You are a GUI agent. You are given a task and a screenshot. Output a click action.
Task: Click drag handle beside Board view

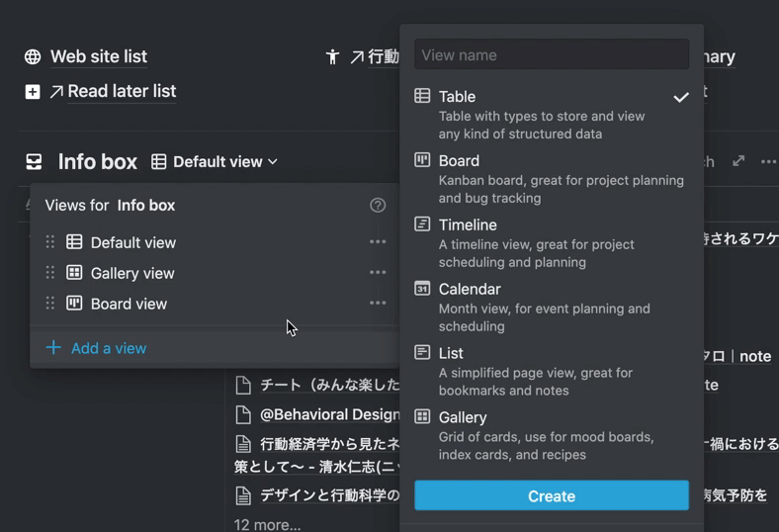[x=50, y=304]
